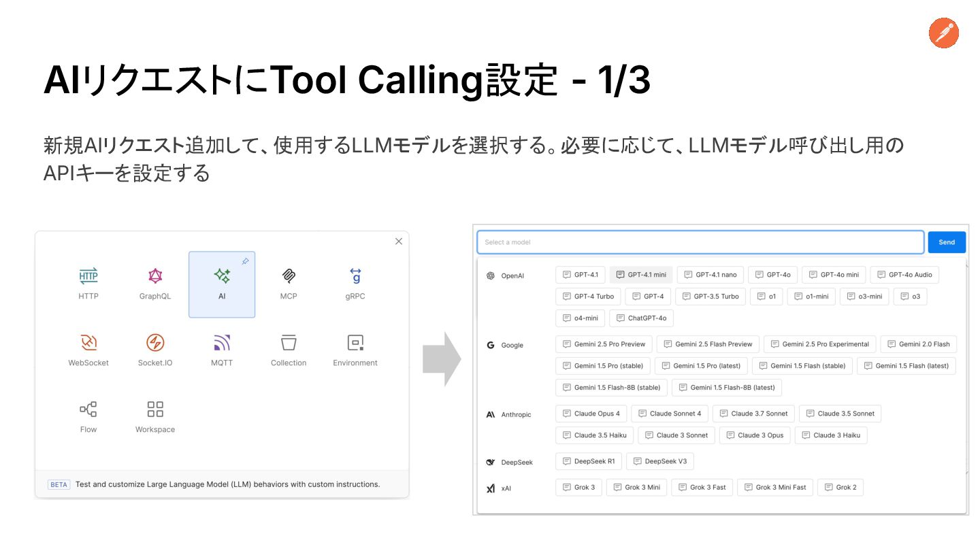The height and width of the screenshot is (551, 980).
Task: Pick the WebSocket request icon
Action: point(88,342)
